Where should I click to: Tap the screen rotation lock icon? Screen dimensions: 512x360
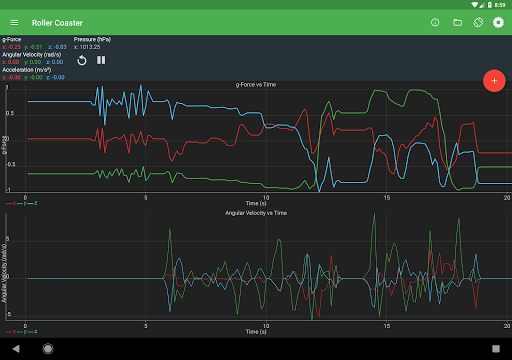tap(478, 23)
